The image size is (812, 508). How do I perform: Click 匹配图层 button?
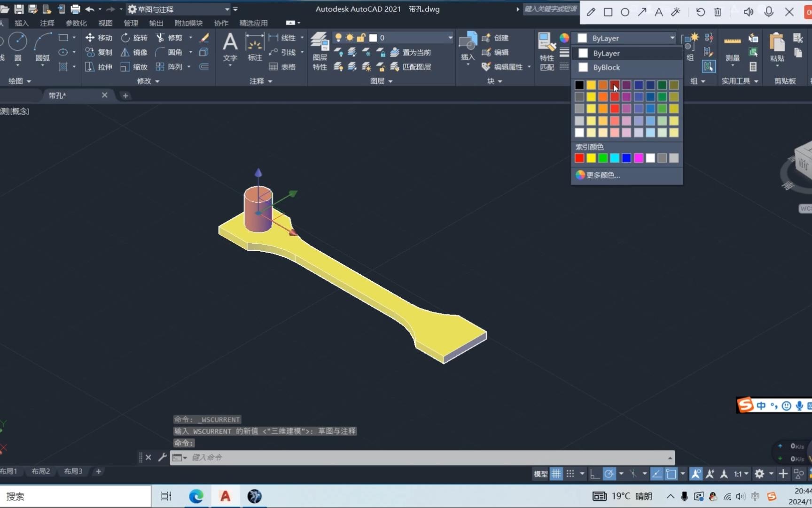coord(411,67)
